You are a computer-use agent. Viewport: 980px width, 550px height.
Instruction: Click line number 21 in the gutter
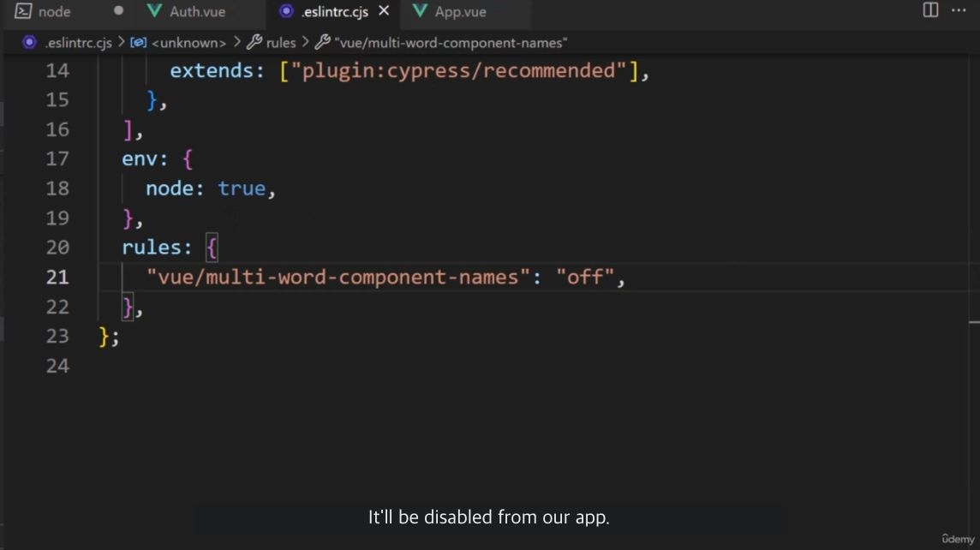(x=57, y=277)
